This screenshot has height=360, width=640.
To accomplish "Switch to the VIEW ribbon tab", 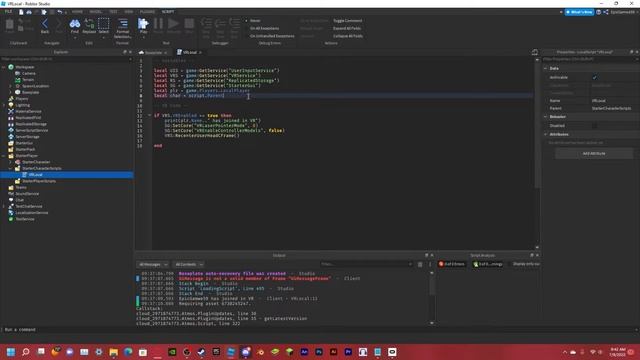I will click(129, 12).
